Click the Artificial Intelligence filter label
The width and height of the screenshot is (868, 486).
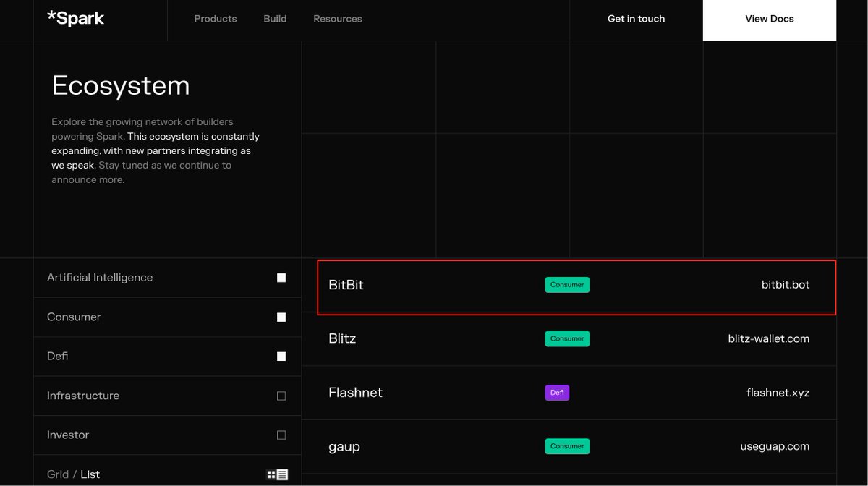pos(100,278)
